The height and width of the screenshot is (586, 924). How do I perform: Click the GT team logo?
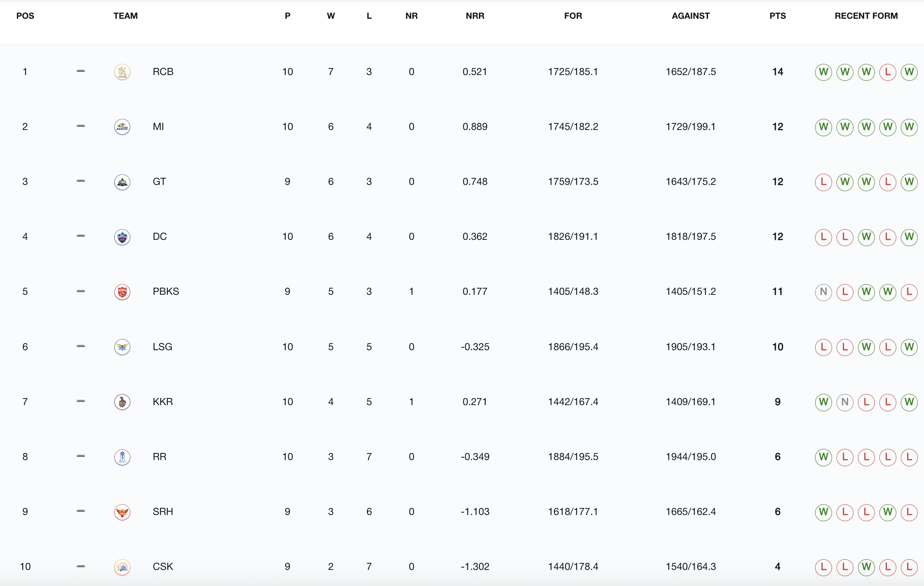coord(122,182)
